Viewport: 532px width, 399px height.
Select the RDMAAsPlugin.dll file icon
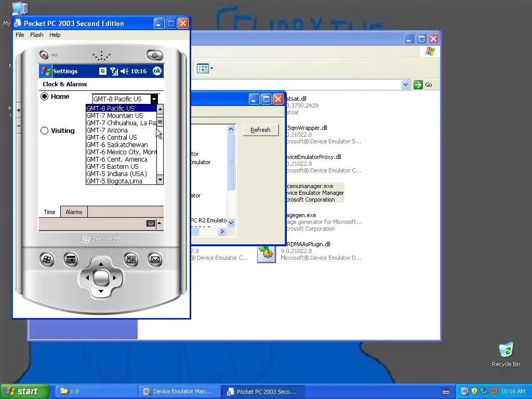click(x=267, y=254)
